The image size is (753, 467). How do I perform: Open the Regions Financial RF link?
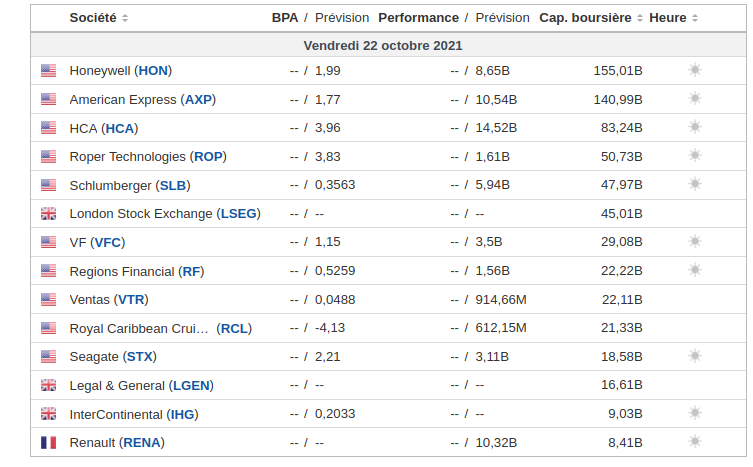tap(191, 271)
